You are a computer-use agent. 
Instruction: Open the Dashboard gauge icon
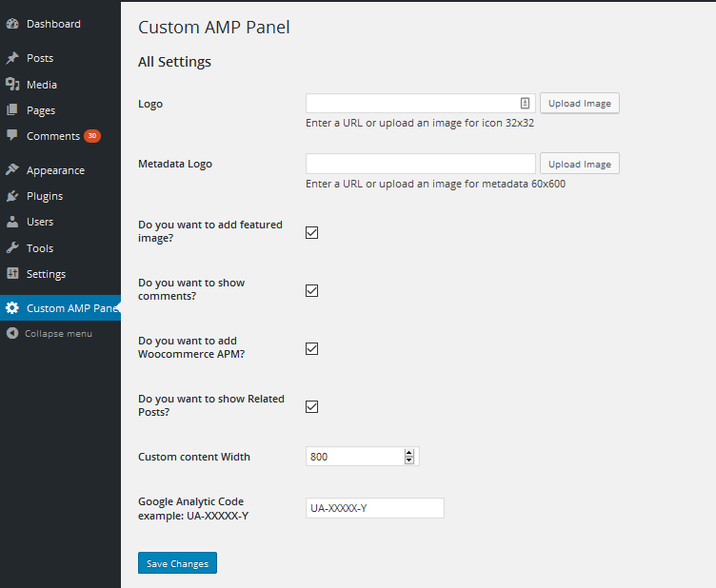[x=12, y=24]
